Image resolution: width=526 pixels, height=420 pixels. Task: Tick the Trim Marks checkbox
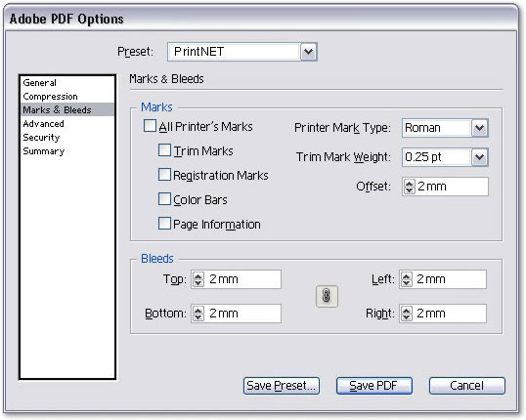(x=164, y=150)
